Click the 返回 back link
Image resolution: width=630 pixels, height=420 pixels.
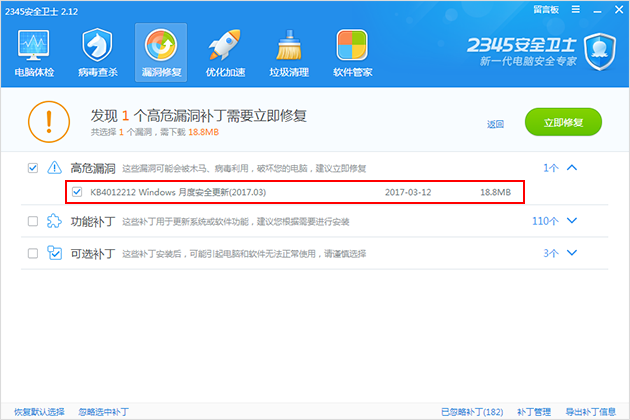(x=495, y=124)
